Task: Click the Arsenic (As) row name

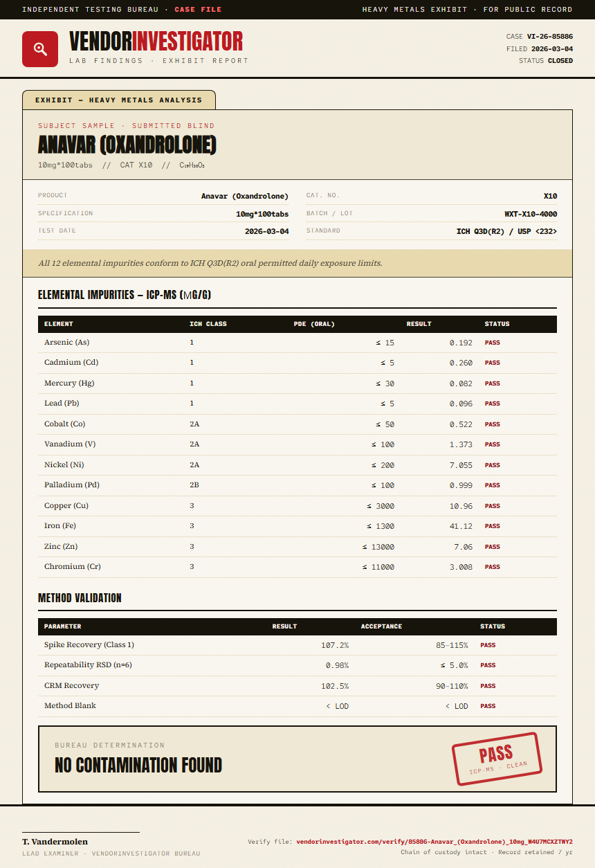Action: [67, 343]
